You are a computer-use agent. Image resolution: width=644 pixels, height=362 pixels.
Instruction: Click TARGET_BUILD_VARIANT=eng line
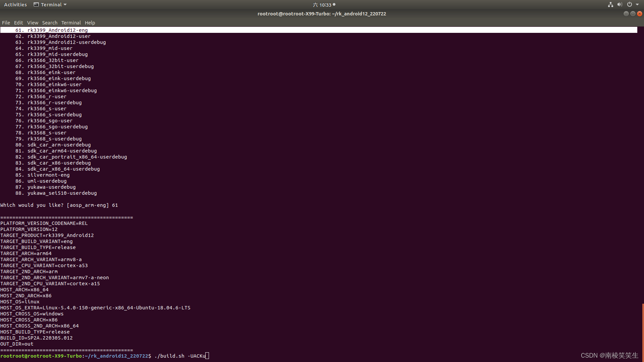click(37, 241)
